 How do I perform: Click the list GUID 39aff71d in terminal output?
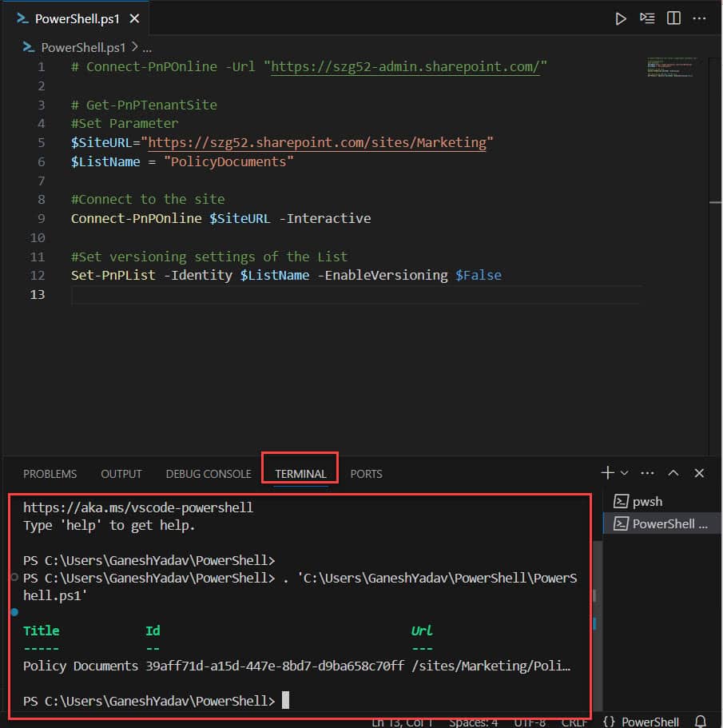[275, 666]
